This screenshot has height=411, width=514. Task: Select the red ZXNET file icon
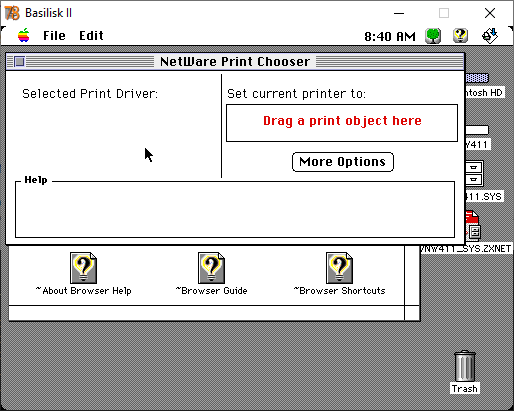(x=473, y=226)
